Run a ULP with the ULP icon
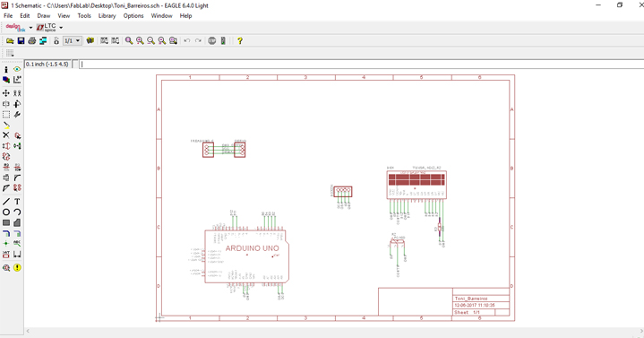This screenshot has width=644, height=338. [x=116, y=40]
